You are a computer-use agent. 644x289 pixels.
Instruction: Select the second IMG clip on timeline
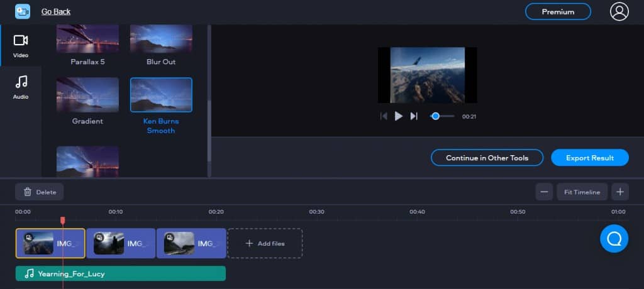(x=121, y=243)
